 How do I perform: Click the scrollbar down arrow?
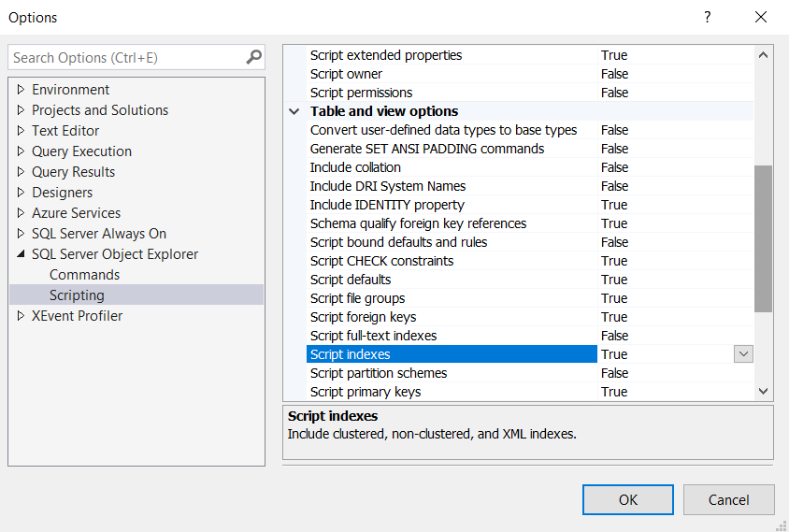(x=764, y=391)
